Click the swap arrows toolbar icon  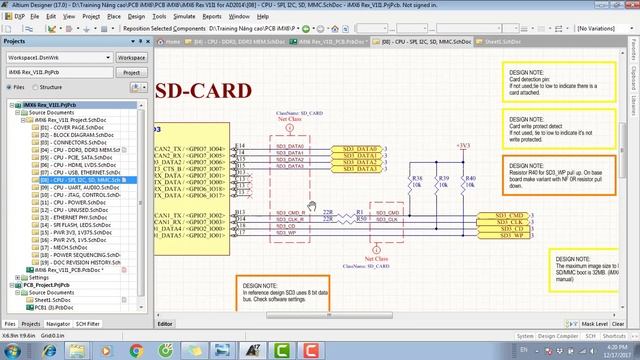pyautogui.click(x=559, y=29)
